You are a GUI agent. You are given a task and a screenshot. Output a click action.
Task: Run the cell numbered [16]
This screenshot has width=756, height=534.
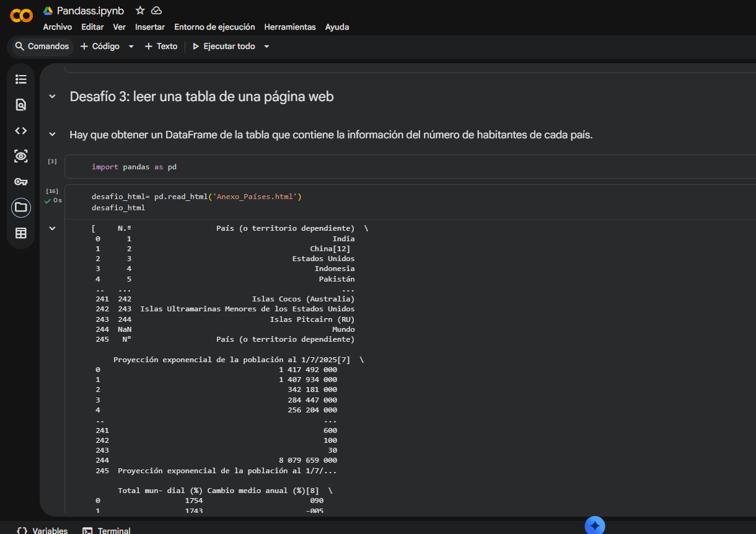pyautogui.click(x=52, y=191)
